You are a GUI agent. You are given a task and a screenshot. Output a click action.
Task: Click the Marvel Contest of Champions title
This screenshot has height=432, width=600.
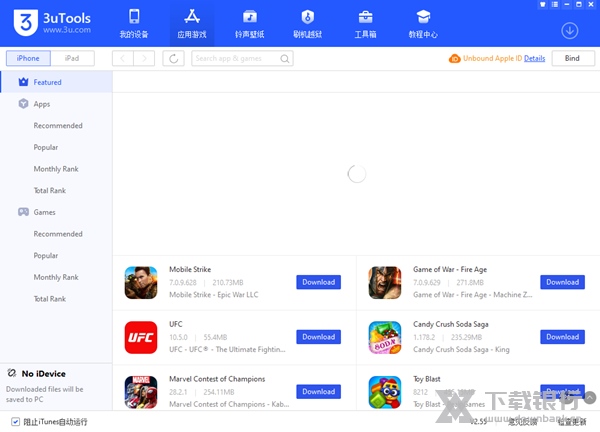point(217,379)
